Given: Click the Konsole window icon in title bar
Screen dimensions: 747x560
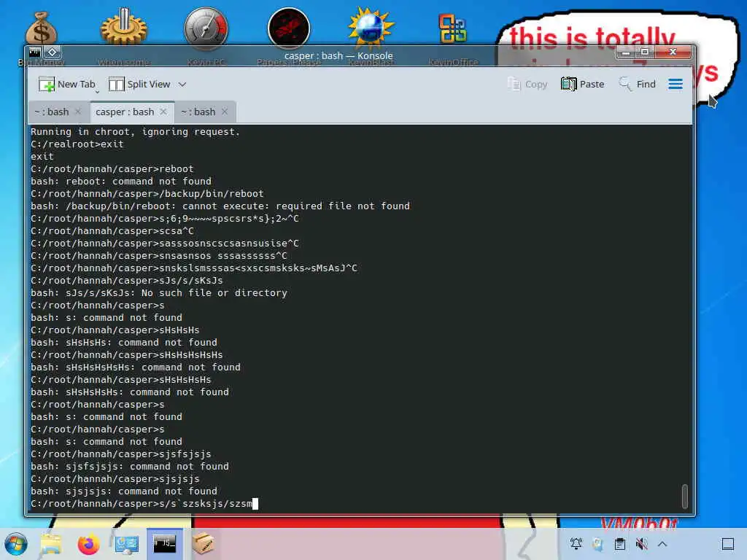Looking at the screenshot, I should 35,52.
